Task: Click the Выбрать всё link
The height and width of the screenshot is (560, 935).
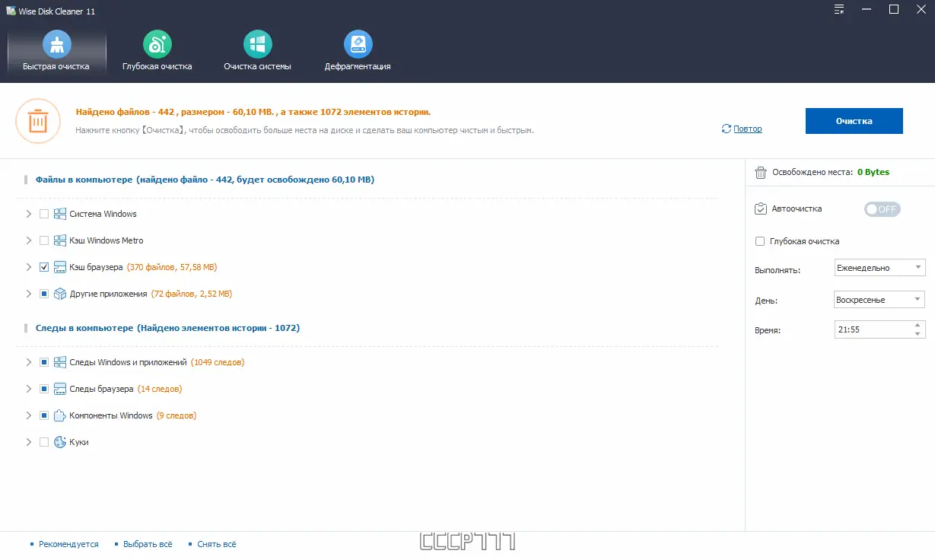Action: click(x=148, y=544)
